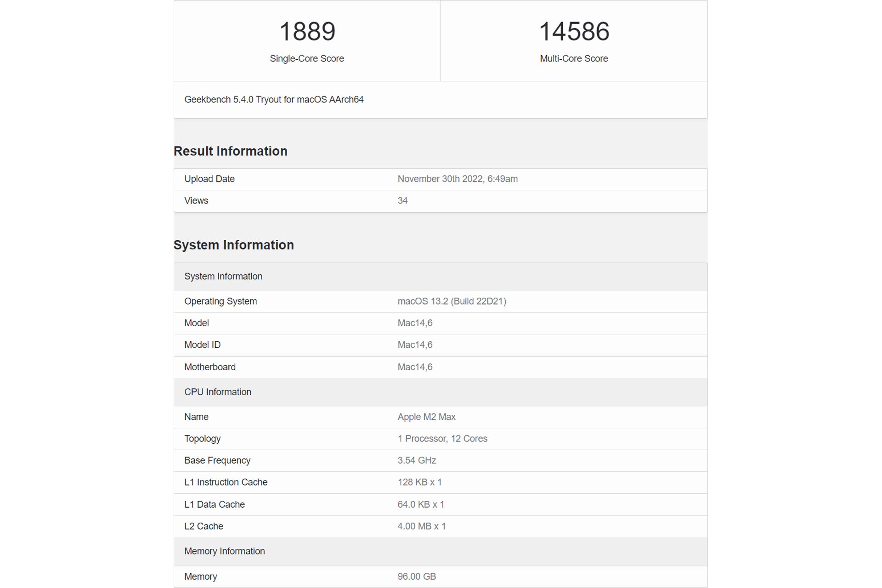Image resolution: width=882 pixels, height=588 pixels.
Task: Click the L1 Instruction Cache label
Action: (226, 482)
